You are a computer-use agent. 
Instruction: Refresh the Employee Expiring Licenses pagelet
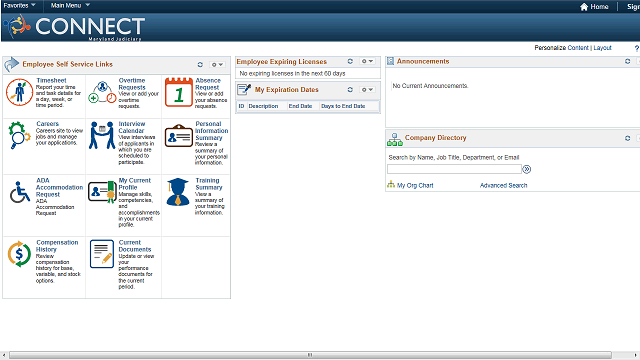pyautogui.click(x=350, y=61)
